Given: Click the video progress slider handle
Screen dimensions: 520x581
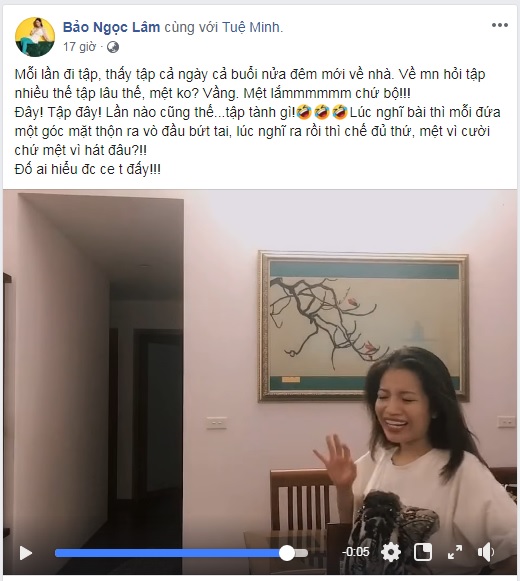Looking at the screenshot, I should 287,553.
